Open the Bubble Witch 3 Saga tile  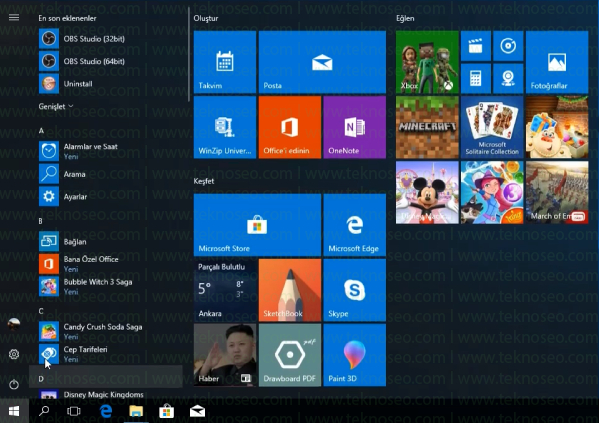coord(492,193)
